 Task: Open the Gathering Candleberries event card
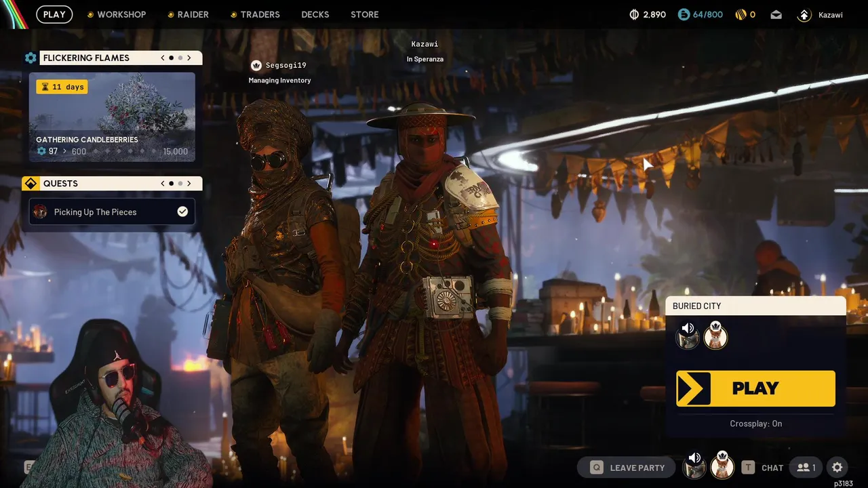pos(112,117)
